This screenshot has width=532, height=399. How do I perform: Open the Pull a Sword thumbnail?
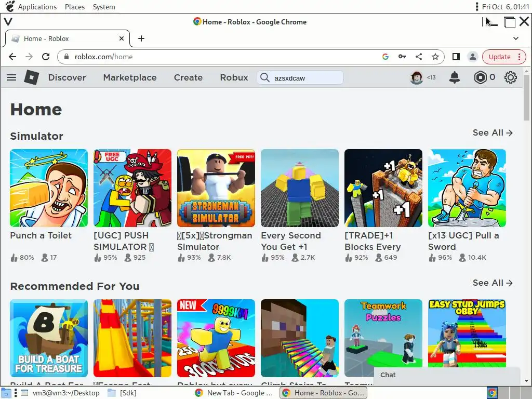(x=467, y=188)
